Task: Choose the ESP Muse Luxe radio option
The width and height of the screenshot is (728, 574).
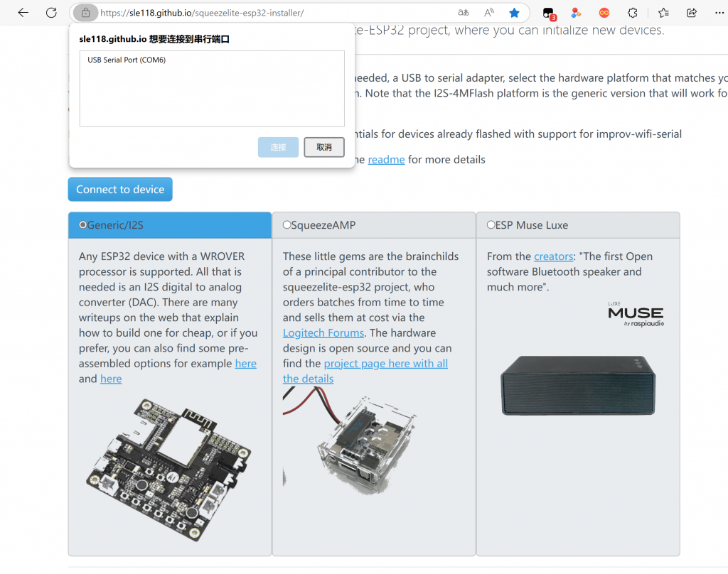Action: [x=491, y=225]
